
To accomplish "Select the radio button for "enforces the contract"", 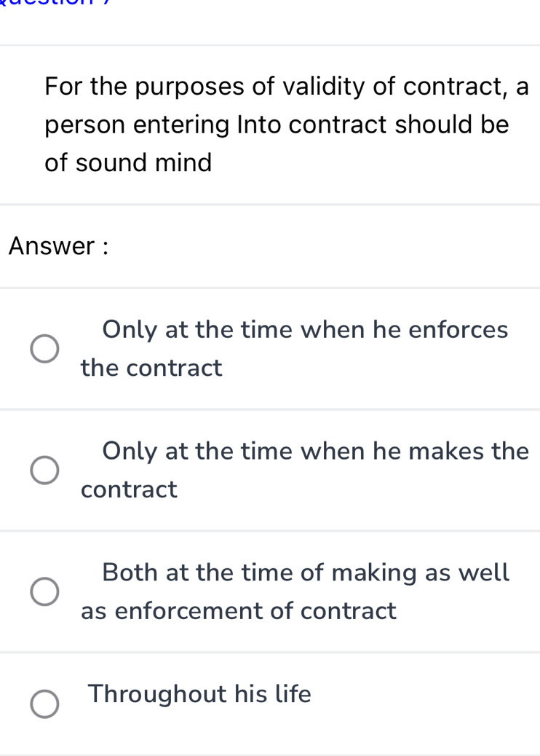I will (44, 349).
